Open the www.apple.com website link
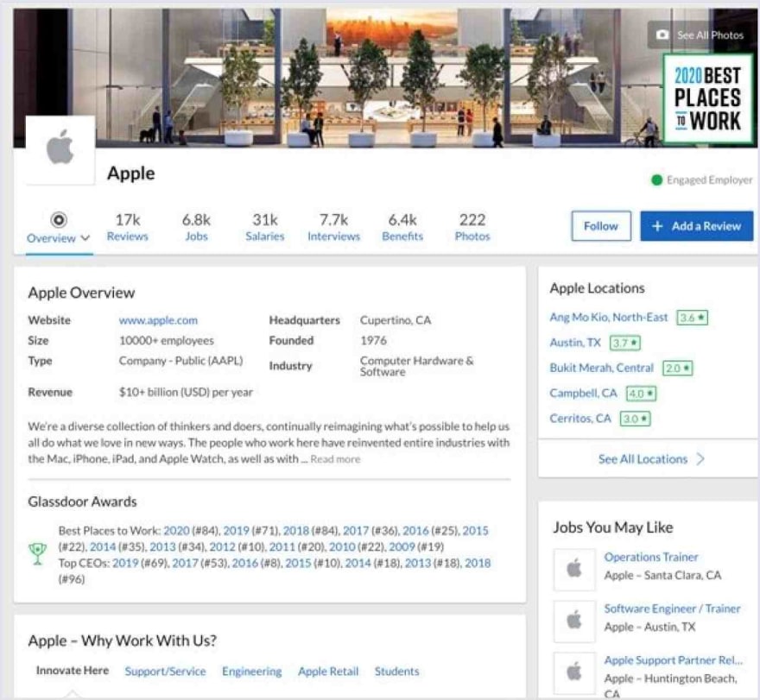760x700 pixels. (158, 320)
